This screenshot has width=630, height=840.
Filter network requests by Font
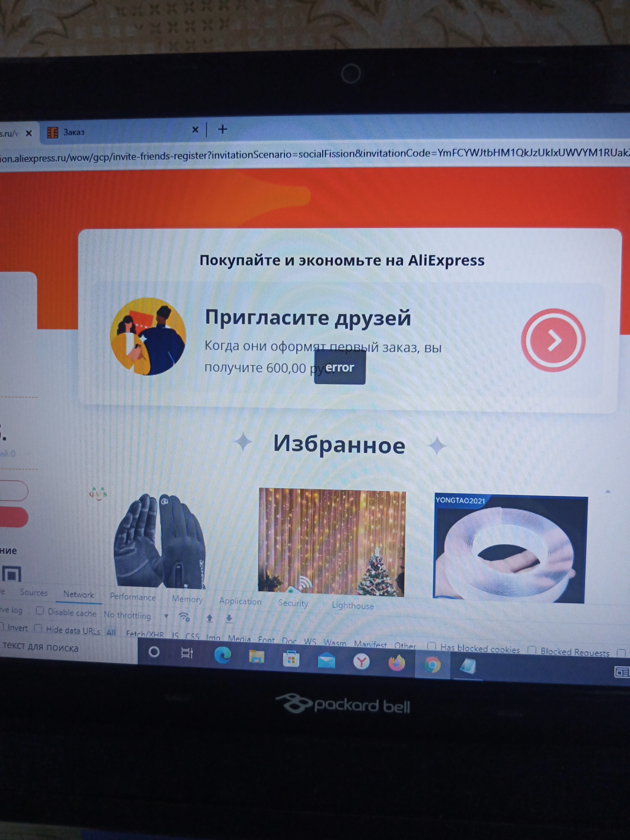pyautogui.click(x=266, y=639)
